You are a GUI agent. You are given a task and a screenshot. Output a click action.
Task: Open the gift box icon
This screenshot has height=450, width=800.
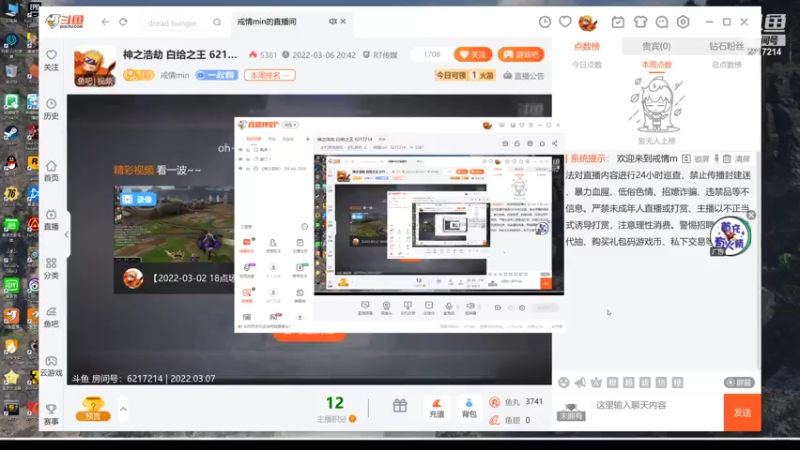click(400, 406)
